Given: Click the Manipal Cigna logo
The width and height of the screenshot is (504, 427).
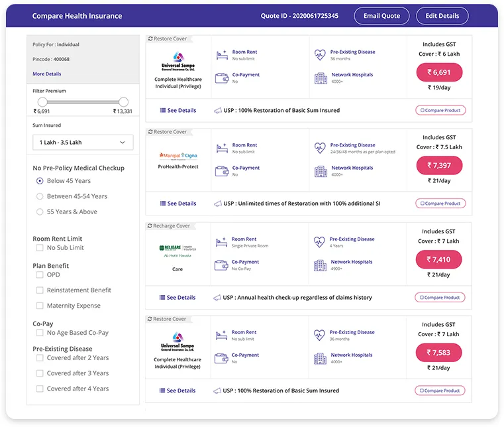Looking at the screenshot, I should click(177, 156).
